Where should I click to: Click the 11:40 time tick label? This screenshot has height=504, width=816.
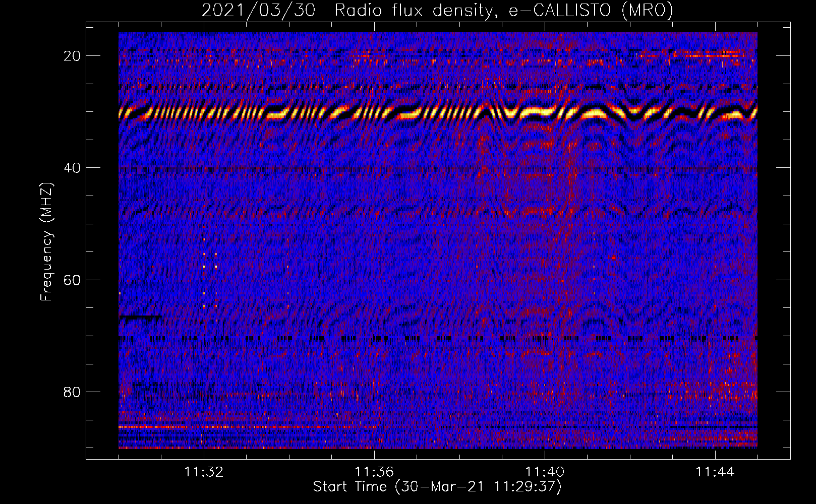[545, 472]
